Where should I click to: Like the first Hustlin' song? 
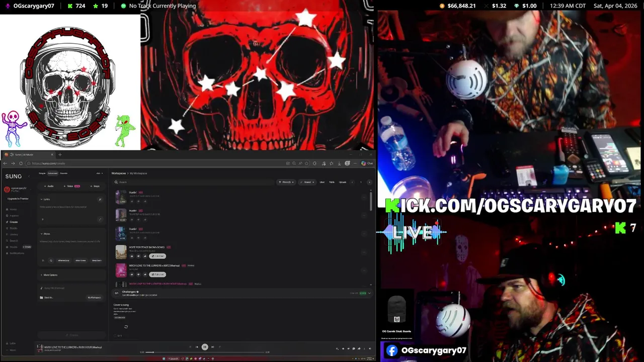pos(132,201)
